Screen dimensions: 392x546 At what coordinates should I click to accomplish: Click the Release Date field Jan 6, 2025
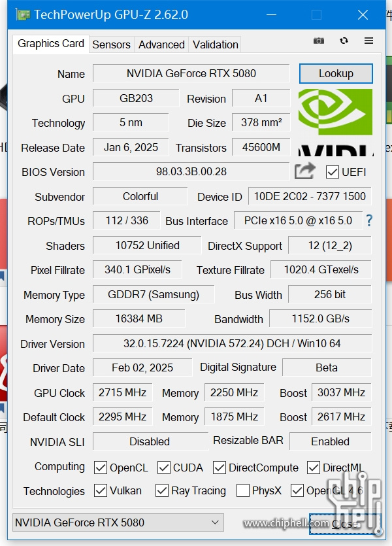(131, 147)
